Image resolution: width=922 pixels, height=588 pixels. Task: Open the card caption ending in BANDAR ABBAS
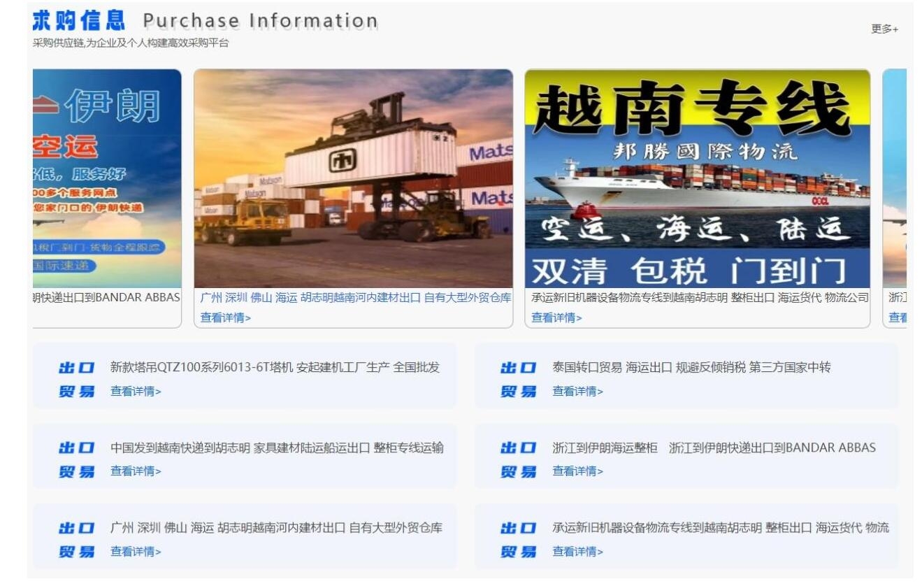pos(107,298)
